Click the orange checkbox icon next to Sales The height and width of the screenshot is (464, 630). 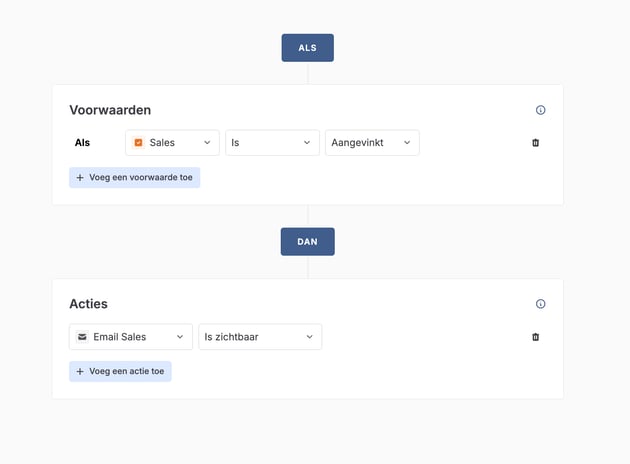pos(139,143)
